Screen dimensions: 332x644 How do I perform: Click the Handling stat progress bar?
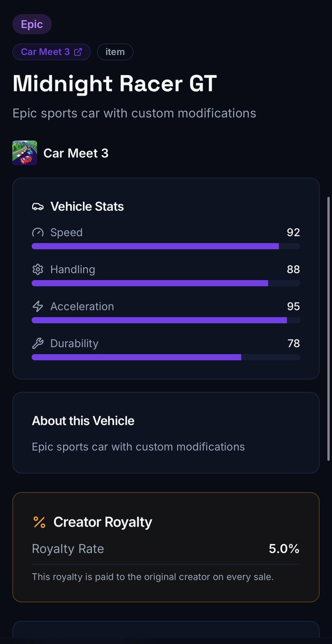tap(166, 283)
